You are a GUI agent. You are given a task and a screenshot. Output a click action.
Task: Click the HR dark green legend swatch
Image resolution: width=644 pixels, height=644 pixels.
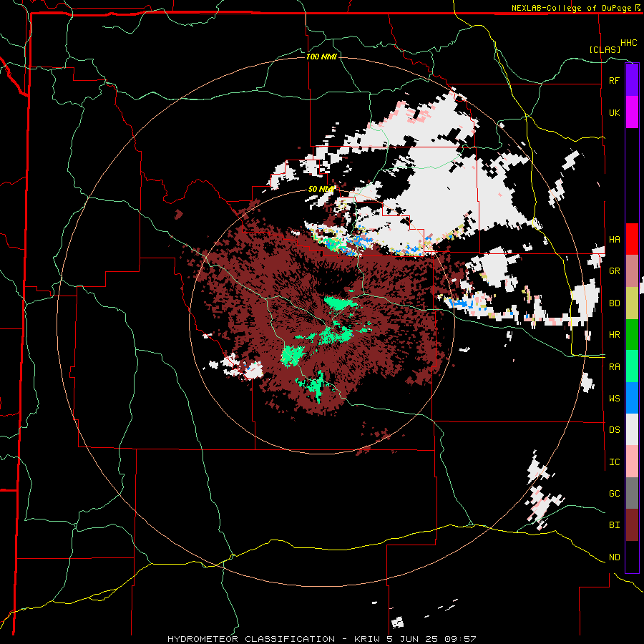[x=632, y=334]
